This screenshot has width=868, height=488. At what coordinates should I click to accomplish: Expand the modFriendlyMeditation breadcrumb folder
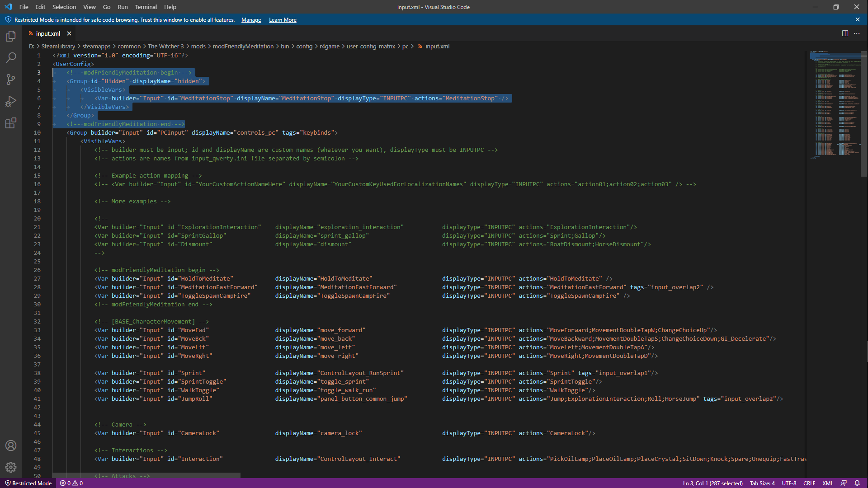tap(243, 46)
